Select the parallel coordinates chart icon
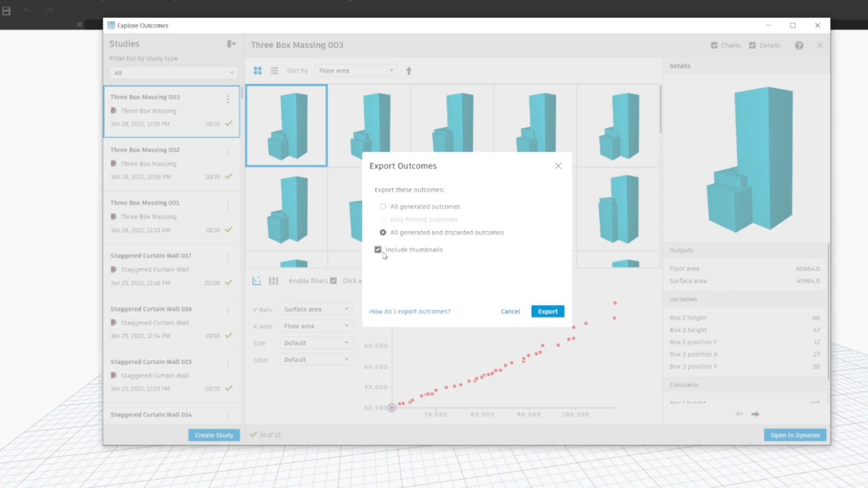This screenshot has height=488, width=868. [274, 281]
